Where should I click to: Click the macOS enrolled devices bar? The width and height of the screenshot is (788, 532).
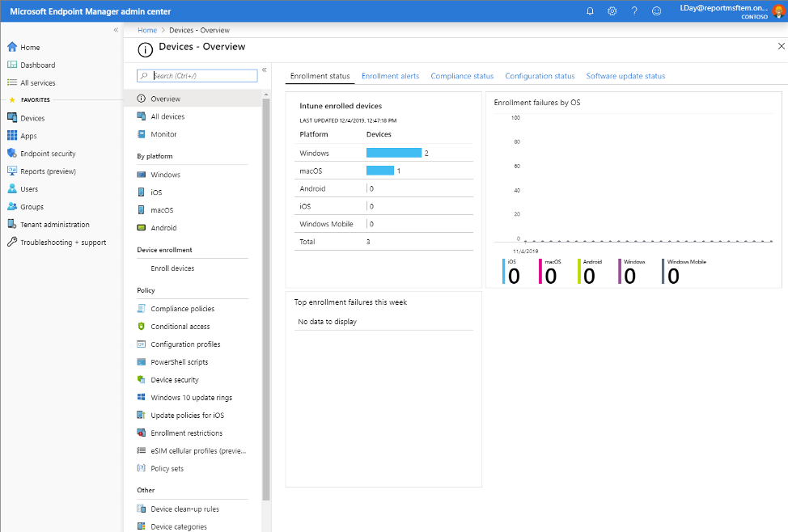[380, 171]
